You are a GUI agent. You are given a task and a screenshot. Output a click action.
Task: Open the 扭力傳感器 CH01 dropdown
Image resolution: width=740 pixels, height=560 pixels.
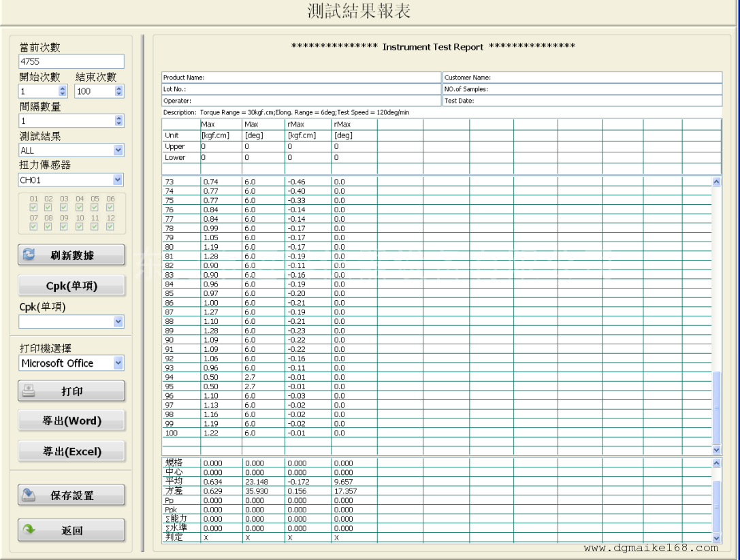(x=118, y=180)
